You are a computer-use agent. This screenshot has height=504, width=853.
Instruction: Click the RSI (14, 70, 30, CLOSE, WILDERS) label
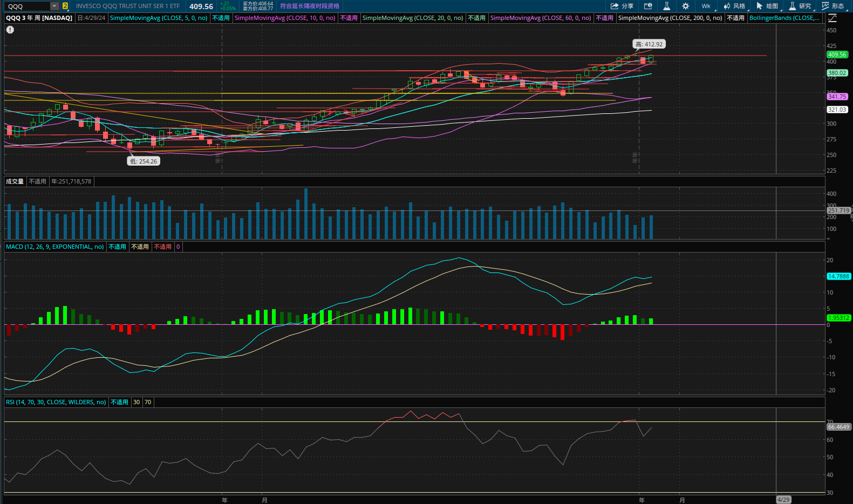coord(56,402)
